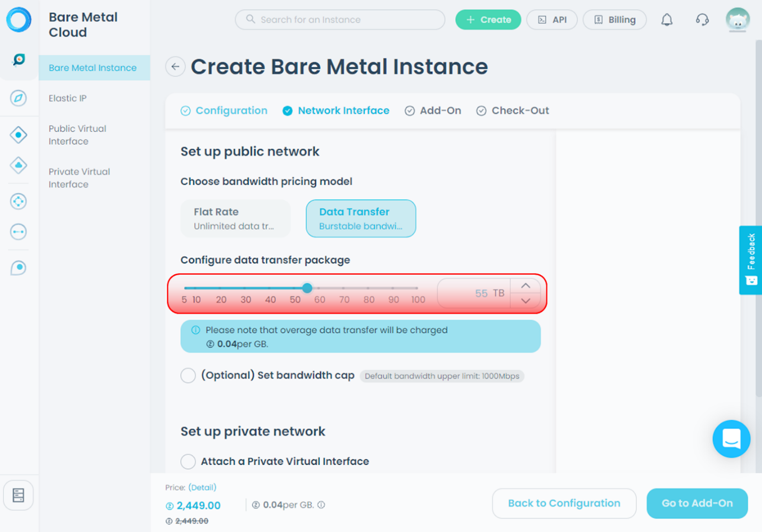
Task: Decrease data transfer with down arrow
Action: (x=526, y=301)
